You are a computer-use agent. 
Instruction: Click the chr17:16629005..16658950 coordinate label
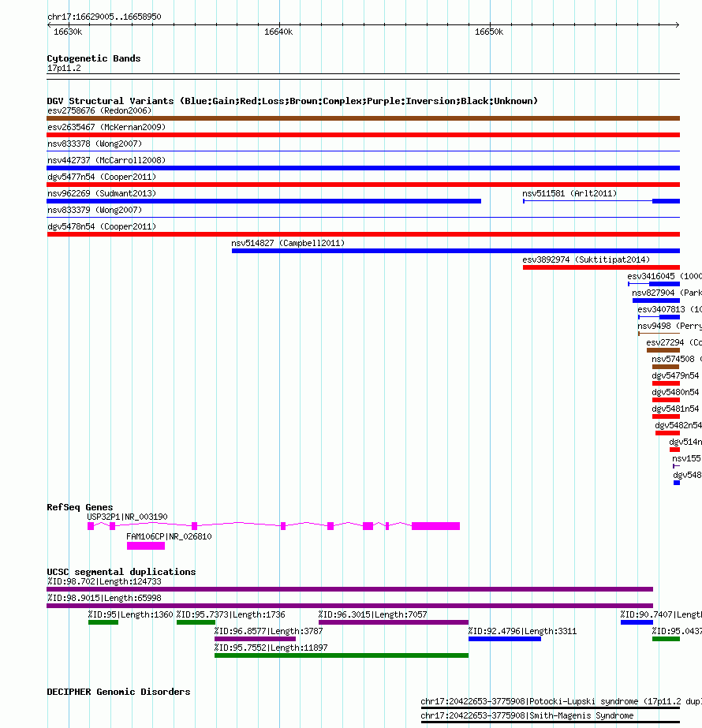(x=104, y=17)
